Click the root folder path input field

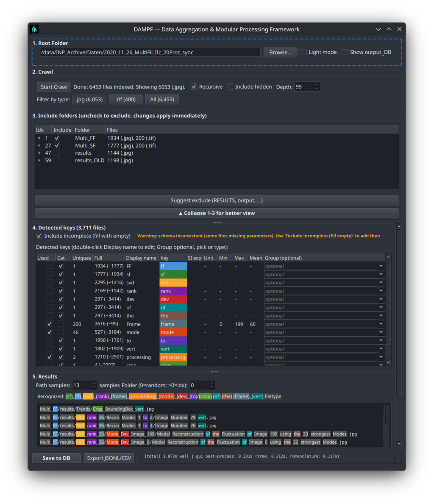pyautogui.click(x=150, y=53)
